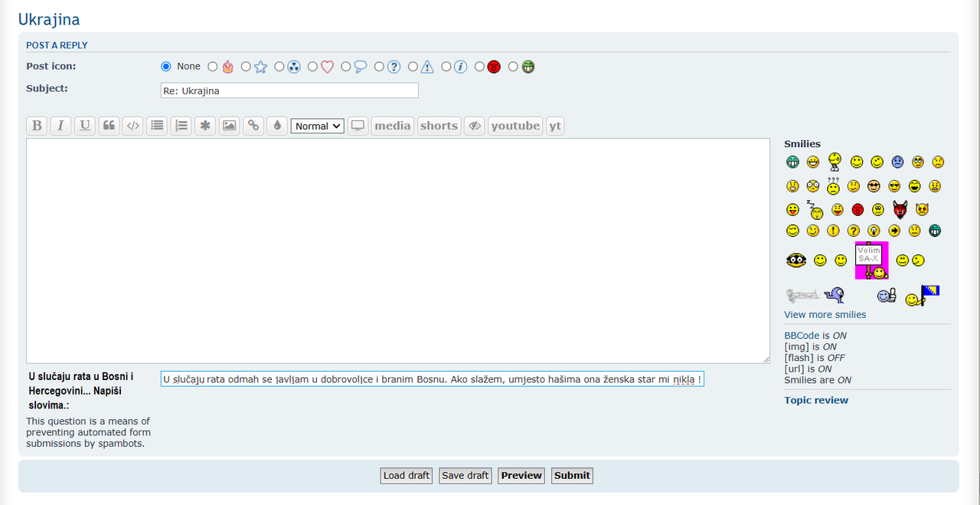Select the question mark post icon radio
The image size is (980, 505).
pos(380,67)
